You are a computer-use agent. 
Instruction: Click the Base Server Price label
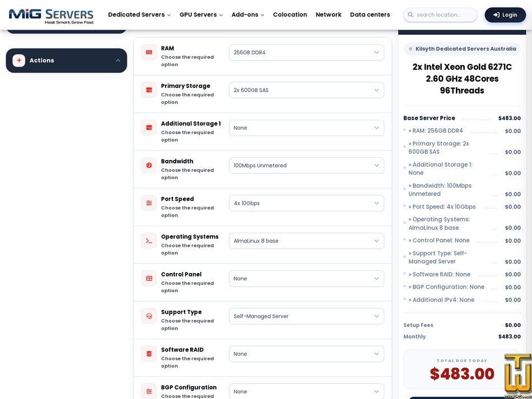coord(429,118)
